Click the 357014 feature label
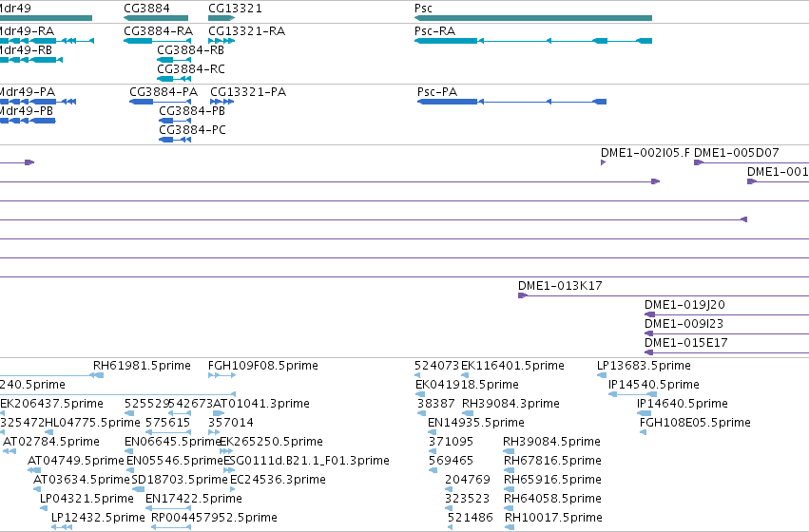The image size is (809, 532). [231, 423]
